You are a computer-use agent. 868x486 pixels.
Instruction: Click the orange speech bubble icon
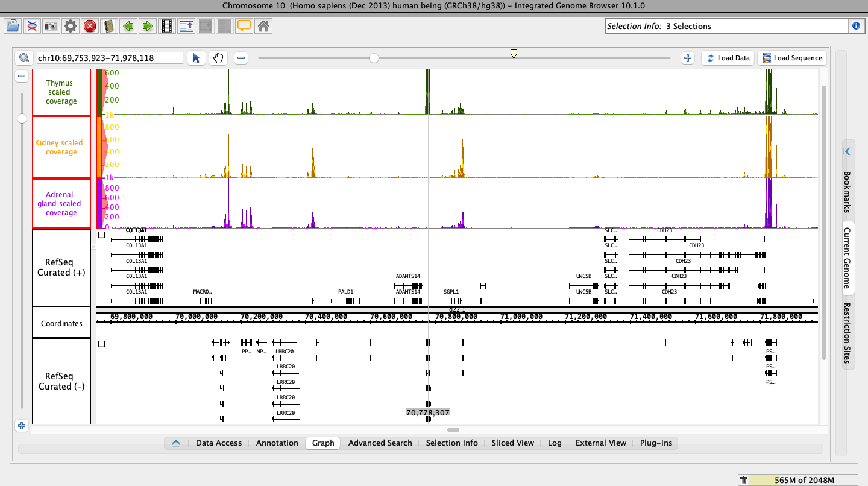(244, 26)
